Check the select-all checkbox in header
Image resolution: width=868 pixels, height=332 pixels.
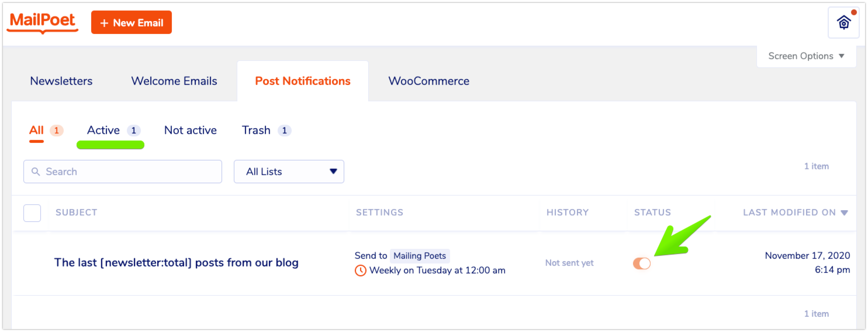32,213
